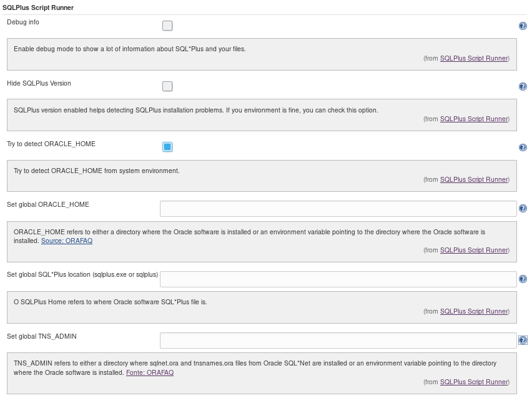Check the Hide SQLPlus Version box
This screenshot has height=398, width=532.
(167, 86)
